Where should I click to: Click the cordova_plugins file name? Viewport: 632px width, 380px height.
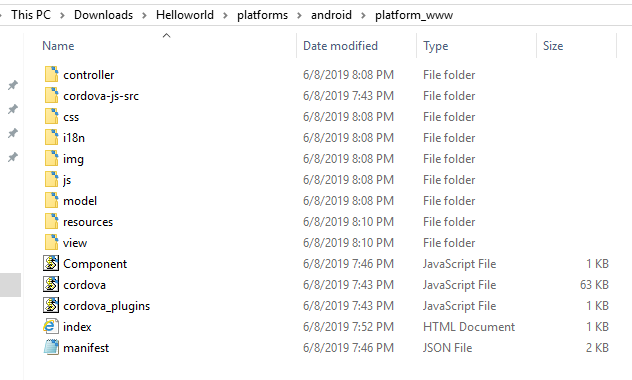pos(106,306)
